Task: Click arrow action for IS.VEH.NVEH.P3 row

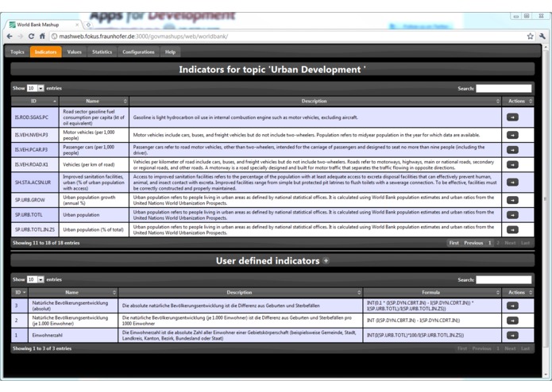Action: (512, 135)
